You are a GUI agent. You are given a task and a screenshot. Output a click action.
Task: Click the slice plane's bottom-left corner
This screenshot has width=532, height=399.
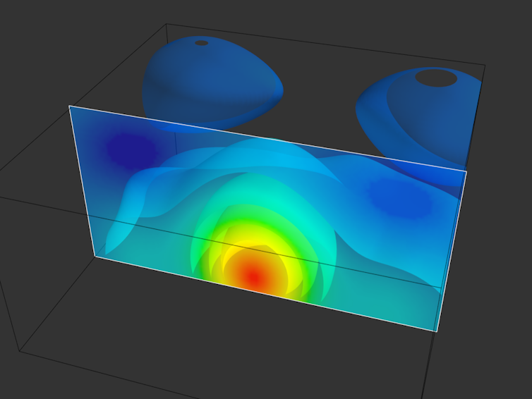pos(95,257)
